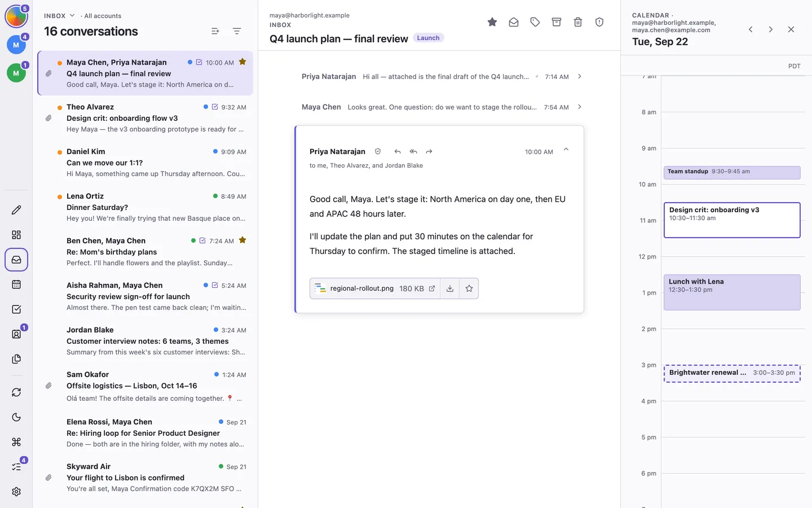This screenshot has height=508, width=812.
Task: Archive the open conversation
Action: pos(557,22)
